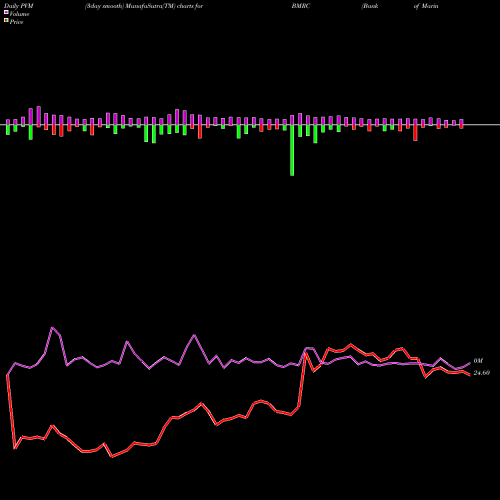The image size is (500, 500).
Task: Click the Volume legend color swatch
Action: coord(6,12)
